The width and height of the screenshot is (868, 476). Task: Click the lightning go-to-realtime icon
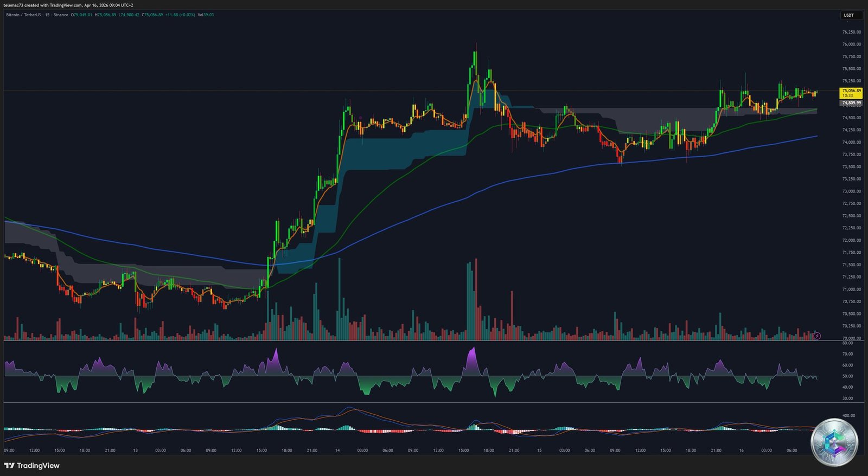click(818, 336)
